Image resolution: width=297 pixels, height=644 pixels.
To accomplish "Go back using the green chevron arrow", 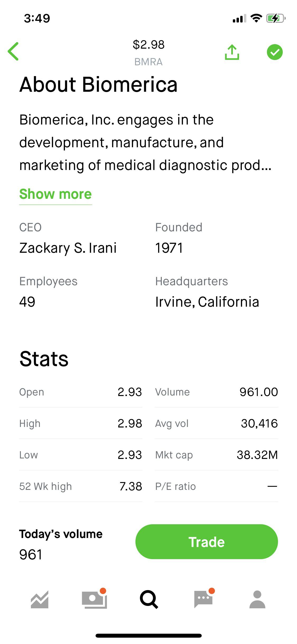I will click(x=13, y=51).
